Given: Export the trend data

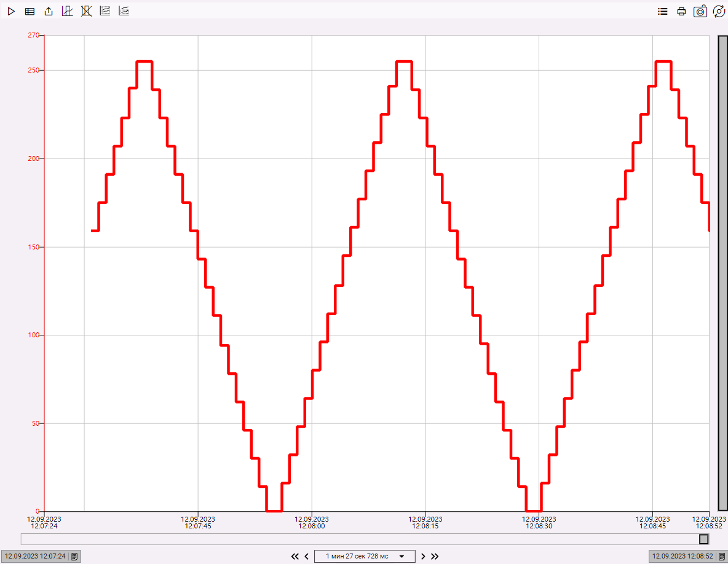Looking at the screenshot, I should (48, 10).
